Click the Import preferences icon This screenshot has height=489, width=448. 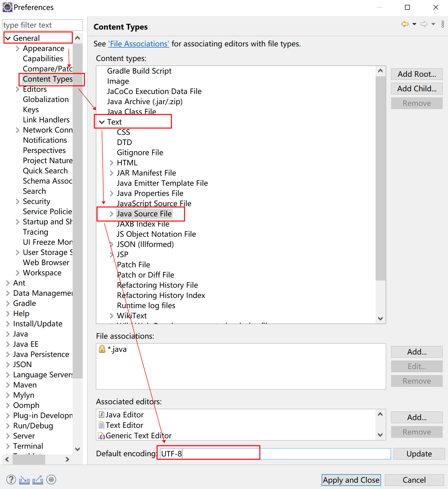(24, 480)
